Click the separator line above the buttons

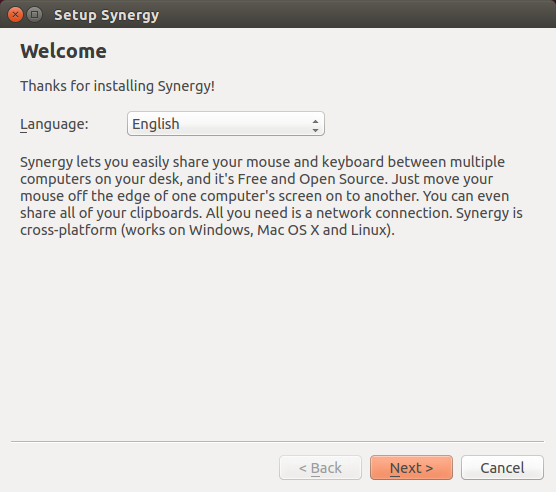(277, 442)
